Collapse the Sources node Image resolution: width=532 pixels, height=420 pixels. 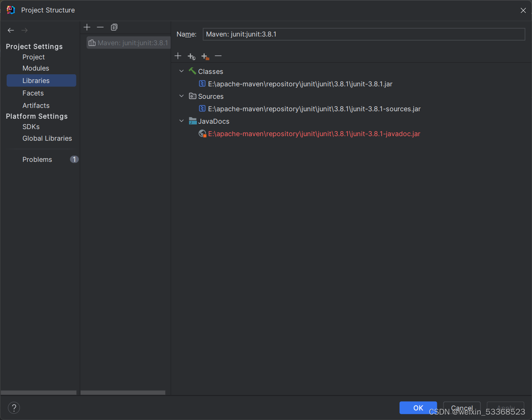click(x=181, y=96)
